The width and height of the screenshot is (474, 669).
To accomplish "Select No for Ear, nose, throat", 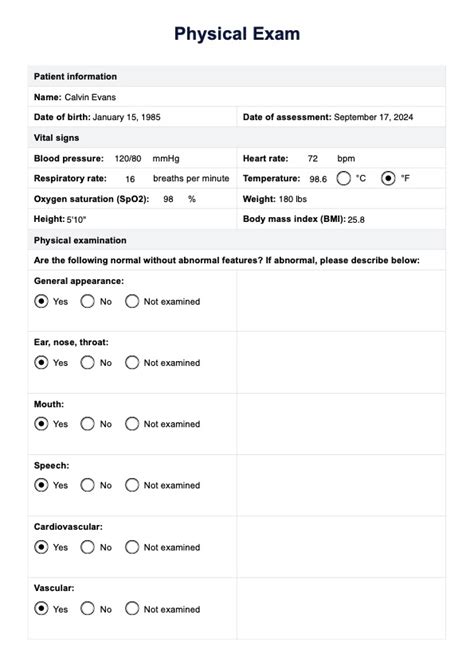I will [x=87, y=363].
